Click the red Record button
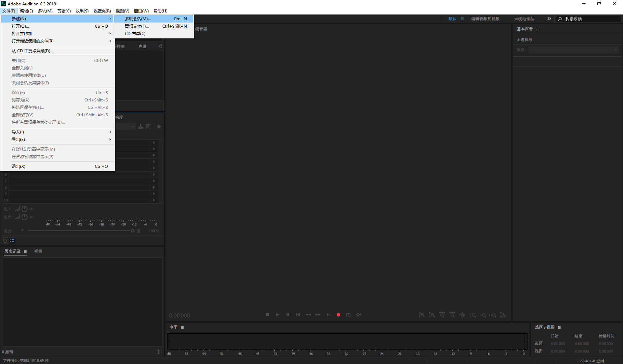Image resolution: width=623 pixels, height=364 pixels. coord(338,315)
